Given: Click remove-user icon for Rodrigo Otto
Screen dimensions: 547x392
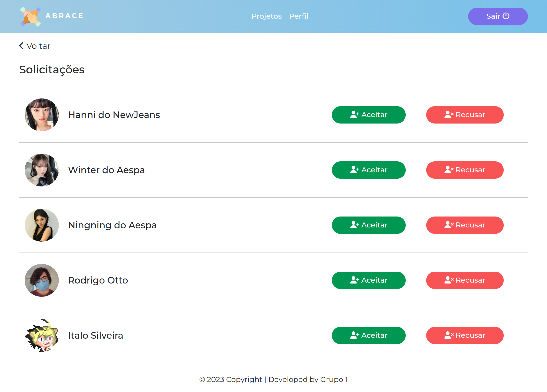Looking at the screenshot, I should click(x=449, y=280).
